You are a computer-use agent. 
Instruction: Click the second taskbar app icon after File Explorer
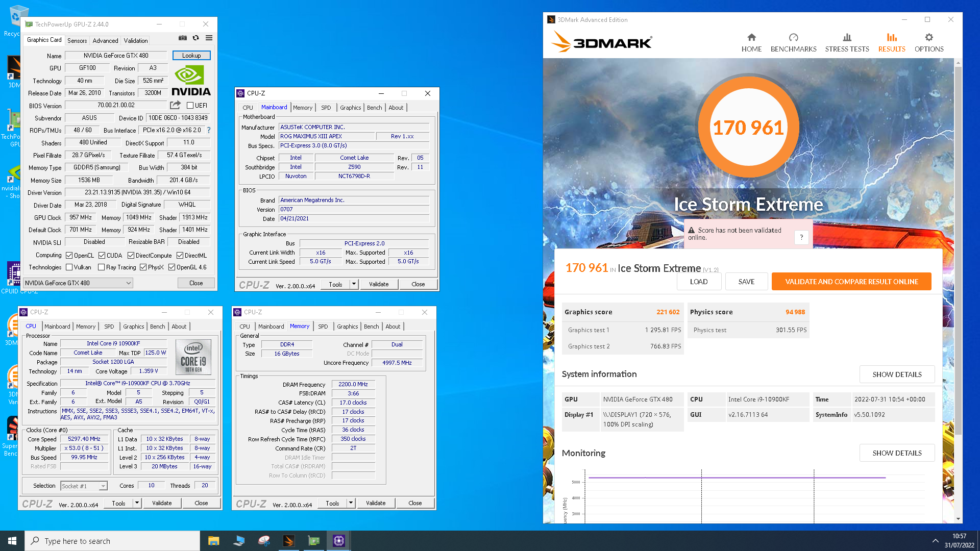264,541
